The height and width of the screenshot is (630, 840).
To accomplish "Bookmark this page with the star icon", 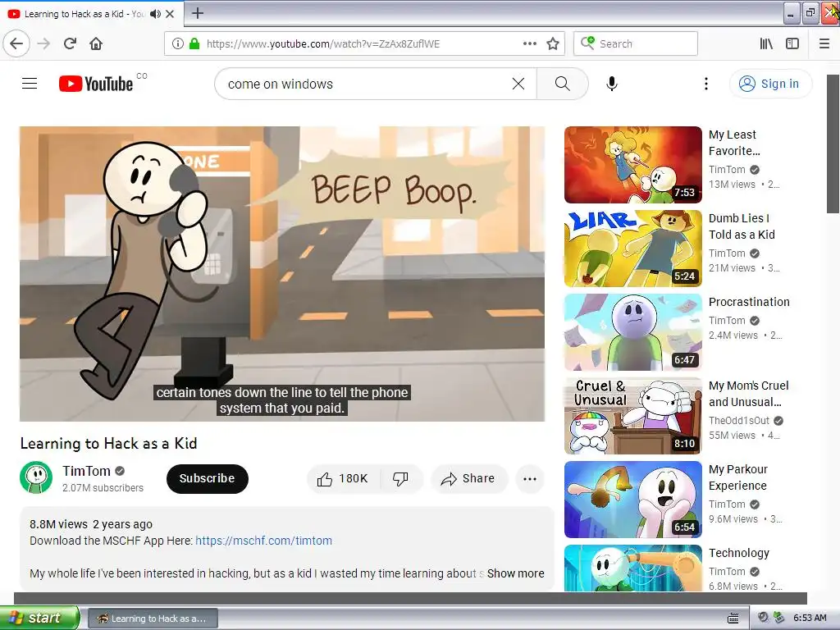I will (553, 43).
